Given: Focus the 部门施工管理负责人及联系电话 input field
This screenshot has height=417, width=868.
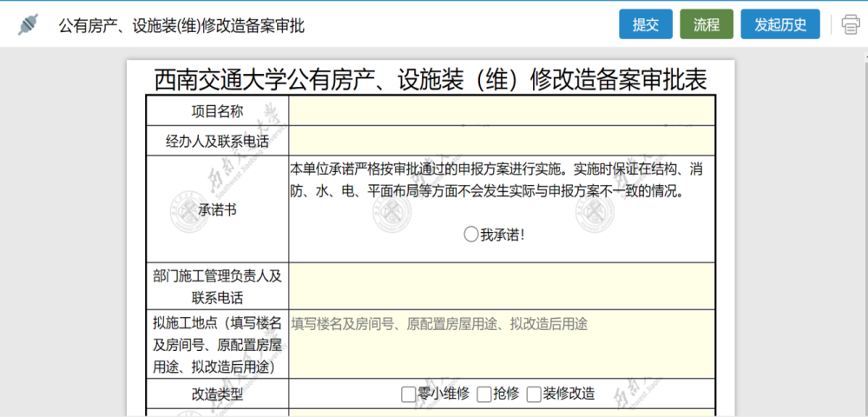Looking at the screenshot, I should pos(502,287).
